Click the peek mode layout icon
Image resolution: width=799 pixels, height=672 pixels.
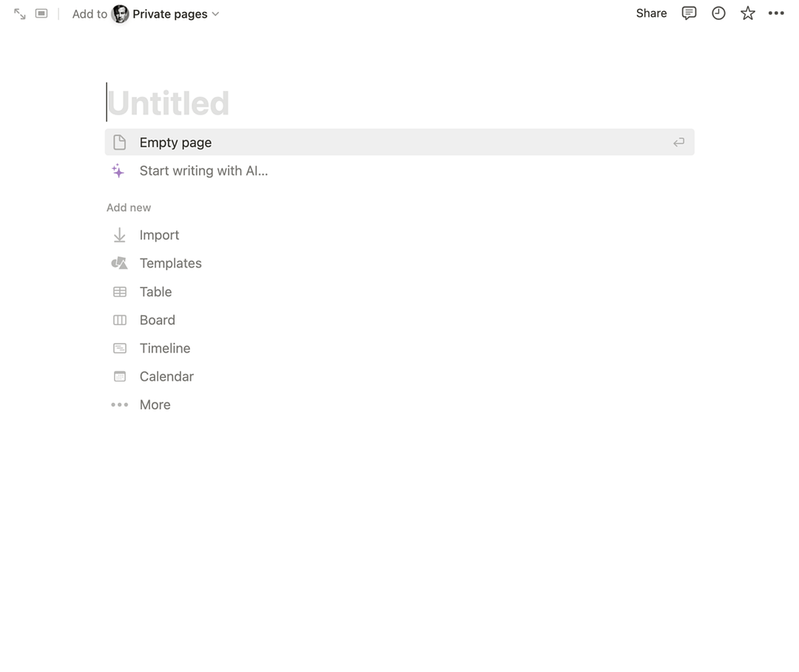pyautogui.click(x=41, y=14)
